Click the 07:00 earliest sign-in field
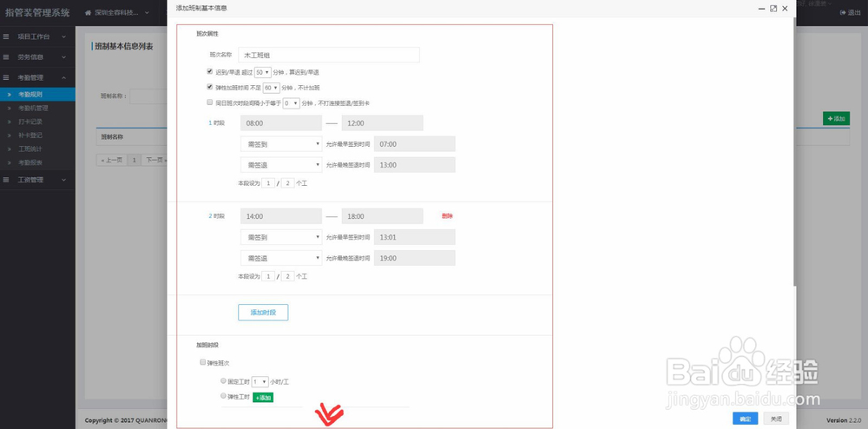The image size is (868, 429). pos(415,144)
